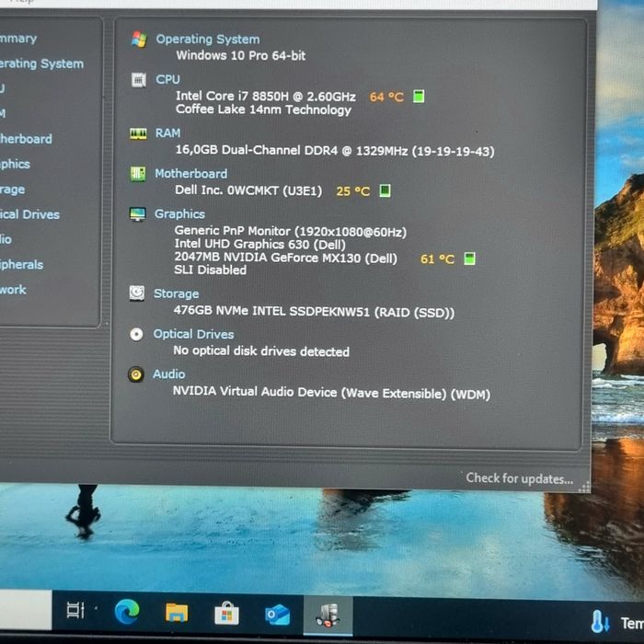Click the 61 °C GPU temperature value
The image size is (644, 644).
click(x=437, y=259)
